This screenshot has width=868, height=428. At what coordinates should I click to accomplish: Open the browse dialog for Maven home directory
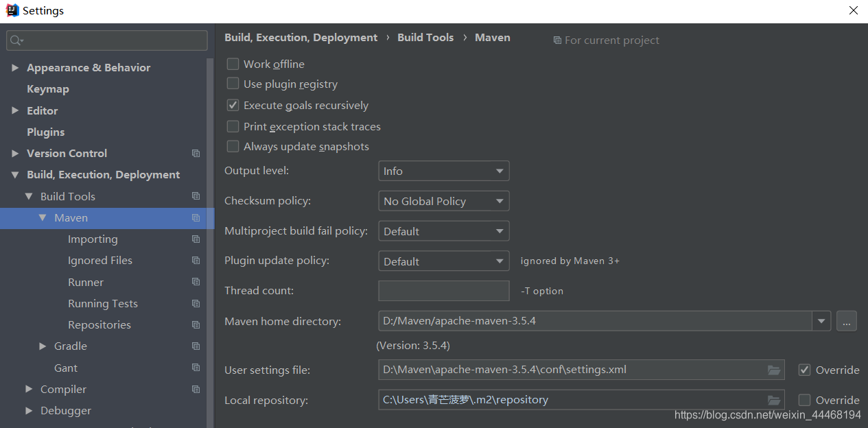[846, 320]
